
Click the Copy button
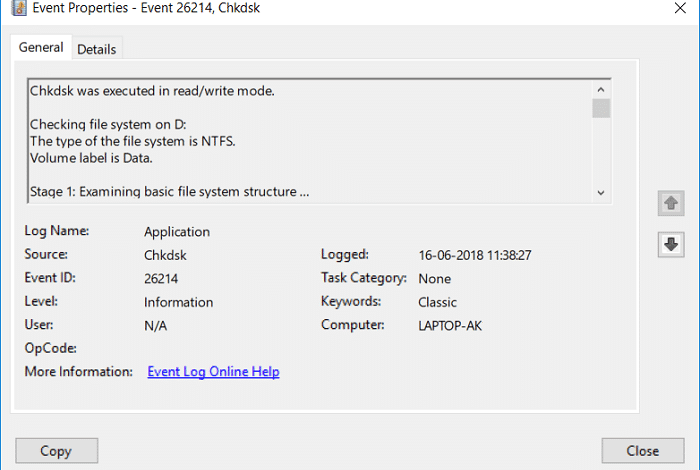(57, 451)
